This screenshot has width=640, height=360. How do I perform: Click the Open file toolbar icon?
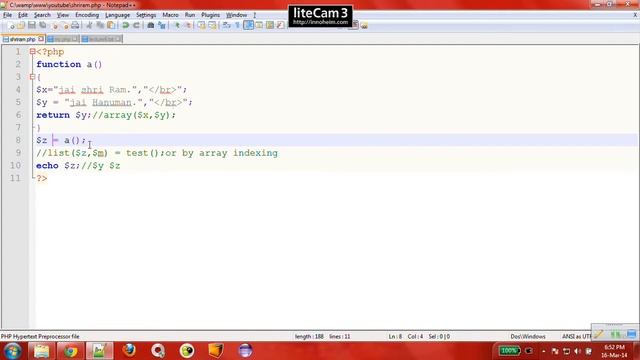click(21, 25)
